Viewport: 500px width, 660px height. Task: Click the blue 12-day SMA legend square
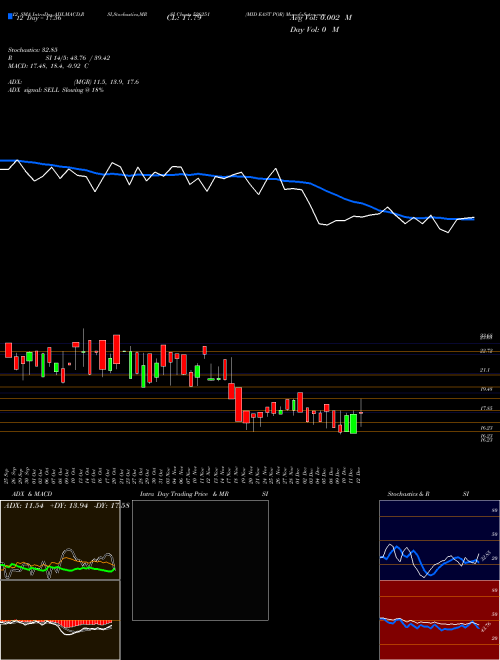click(10, 16)
